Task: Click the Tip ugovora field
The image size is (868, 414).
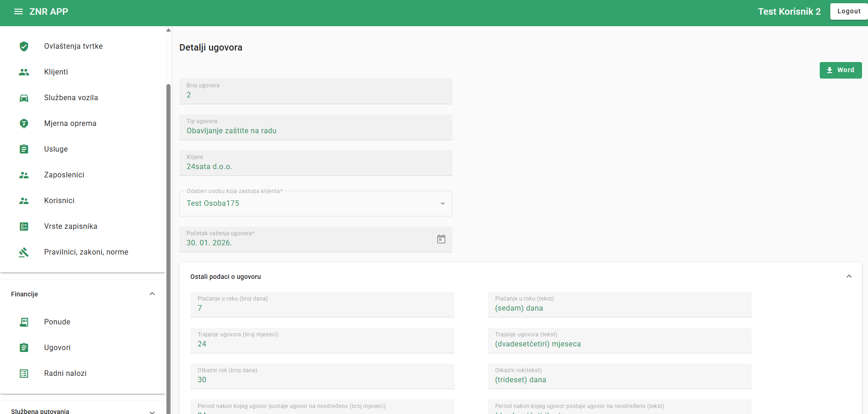Action: (316, 127)
